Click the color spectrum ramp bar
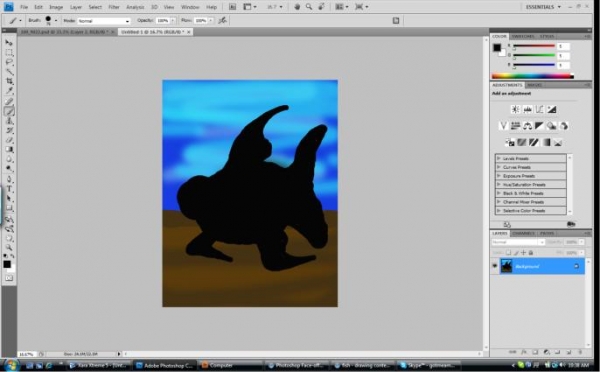600x372 pixels. (533, 76)
